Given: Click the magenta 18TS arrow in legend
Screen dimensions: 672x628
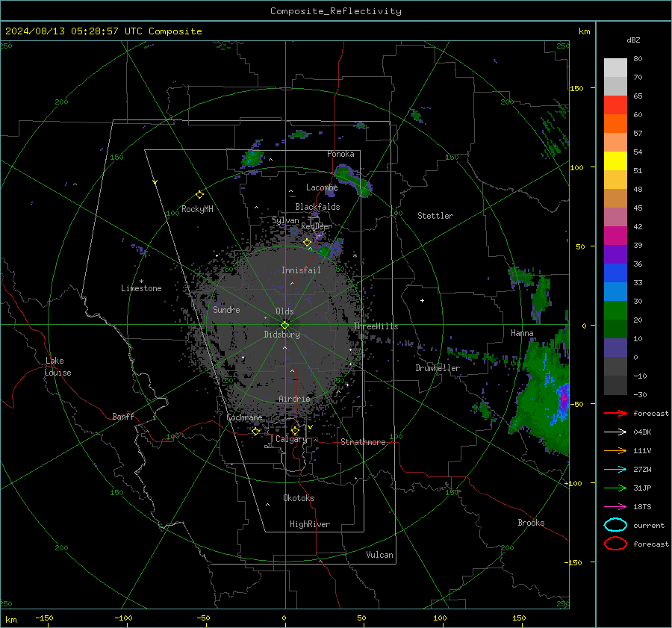Looking at the screenshot, I should [x=615, y=507].
